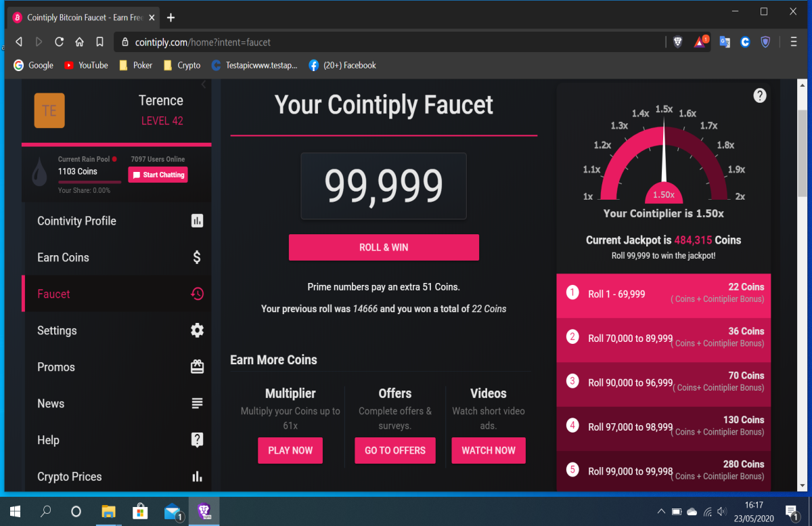Open Microsoft Store from taskbar
The width and height of the screenshot is (812, 526).
pyautogui.click(x=140, y=511)
